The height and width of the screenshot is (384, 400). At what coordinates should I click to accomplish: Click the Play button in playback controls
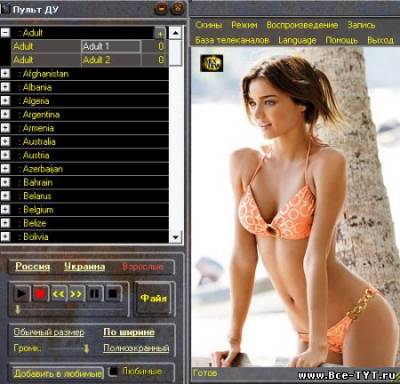tap(22, 294)
